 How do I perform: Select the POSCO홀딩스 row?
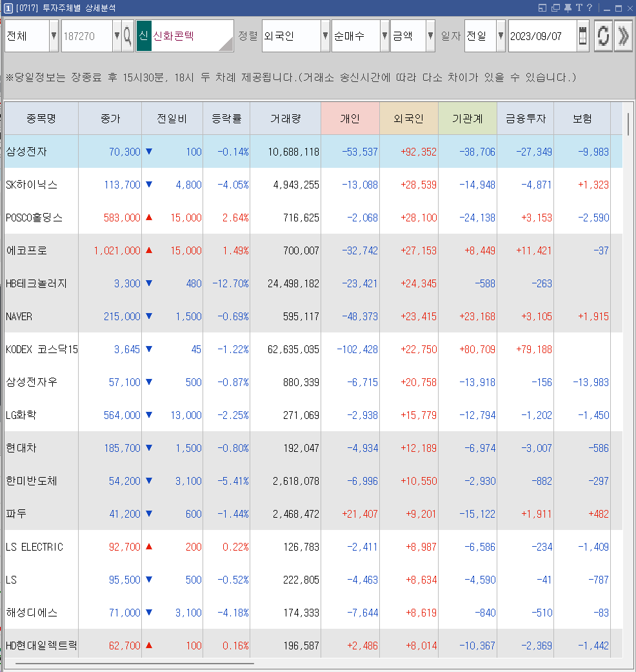313,218
